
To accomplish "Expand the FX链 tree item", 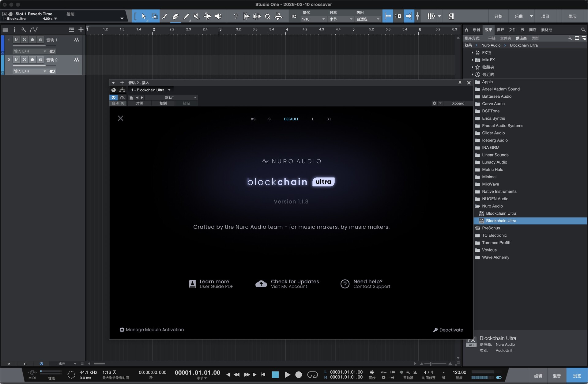I will (x=473, y=53).
